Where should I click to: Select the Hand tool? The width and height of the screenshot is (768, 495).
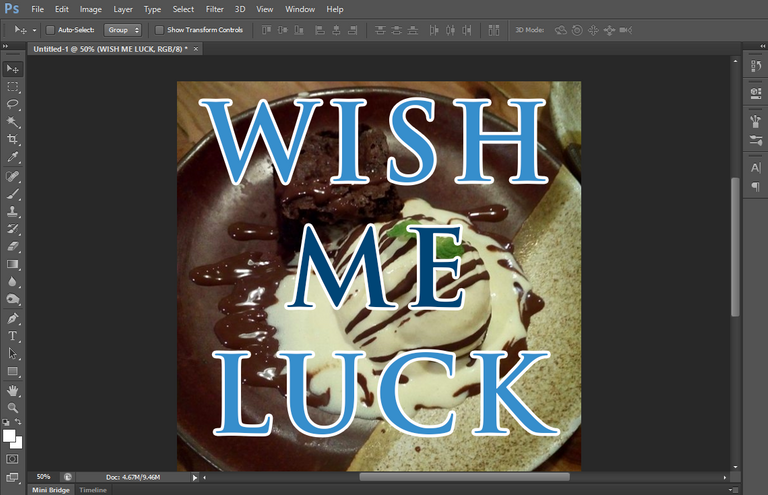point(12,390)
